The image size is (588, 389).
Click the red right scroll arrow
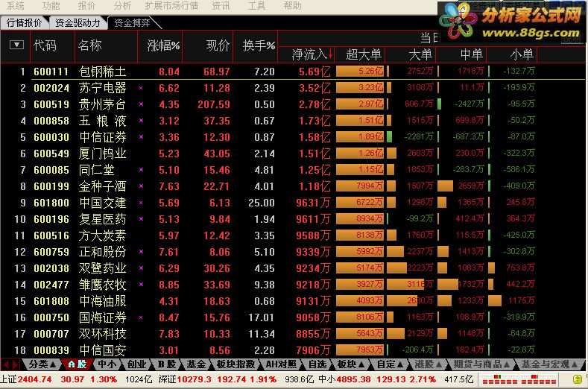tap(16, 364)
